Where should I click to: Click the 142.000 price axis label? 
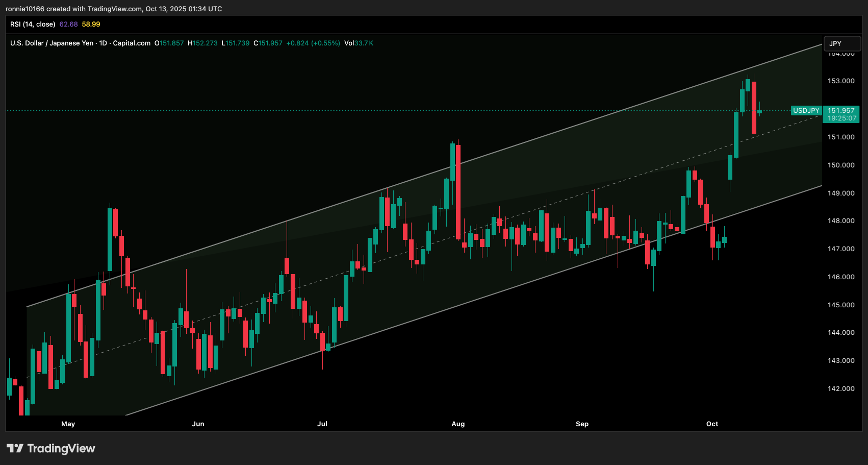pos(840,389)
